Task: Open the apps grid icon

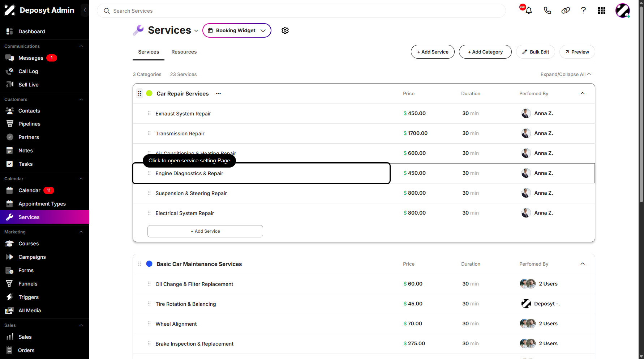Action: pyautogui.click(x=602, y=10)
